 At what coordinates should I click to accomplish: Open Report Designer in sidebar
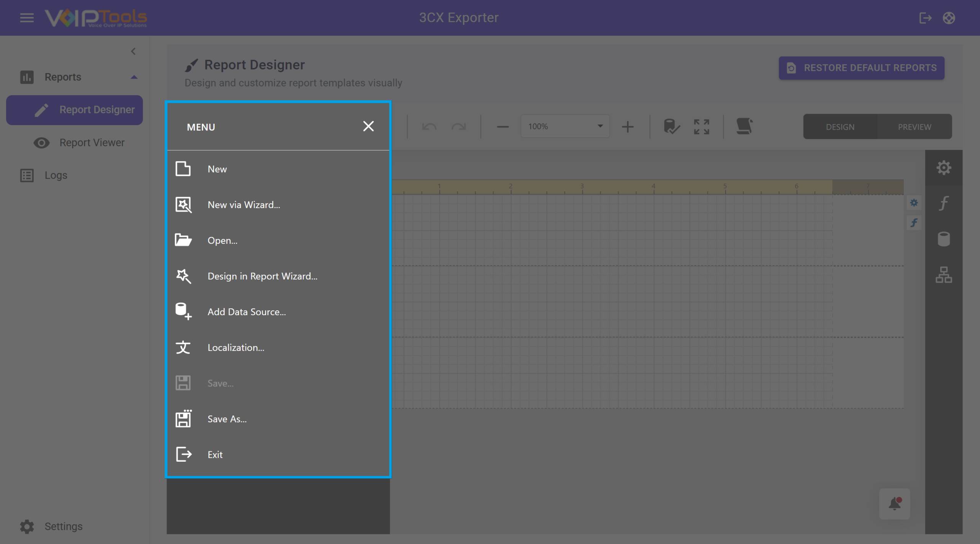(74, 110)
